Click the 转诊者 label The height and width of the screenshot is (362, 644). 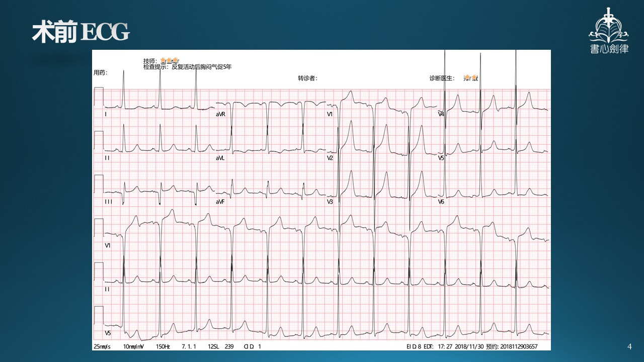pos(307,78)
